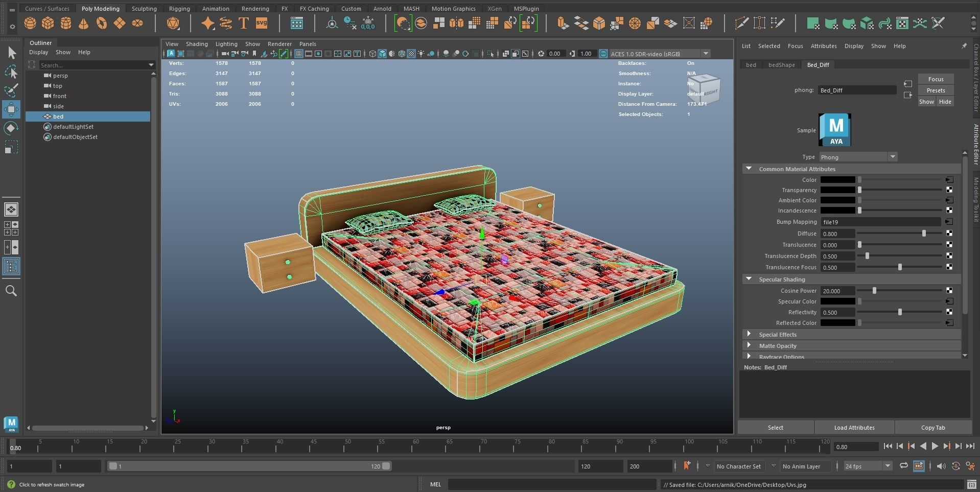Select the Multi-Cut knife tool
The image size is (980, 492).
point(741,24)
